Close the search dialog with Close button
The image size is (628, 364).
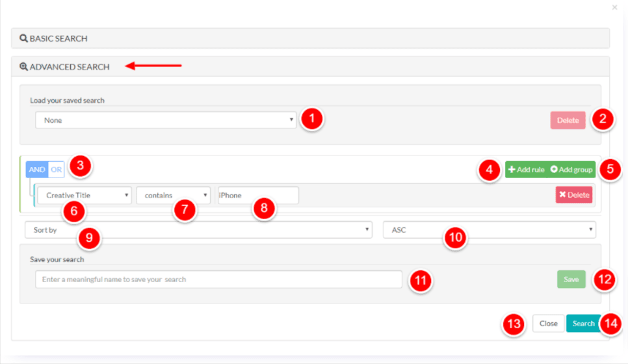click(548, 324)
